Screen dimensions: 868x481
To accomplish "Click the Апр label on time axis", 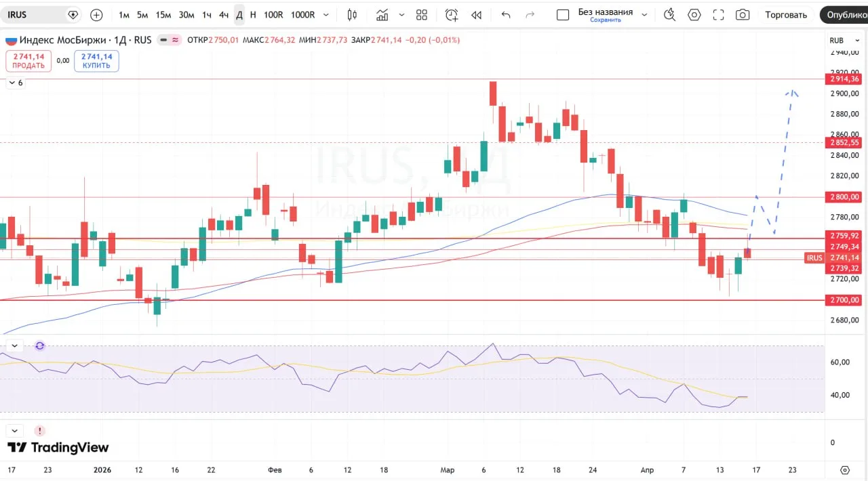I will 648,469.
